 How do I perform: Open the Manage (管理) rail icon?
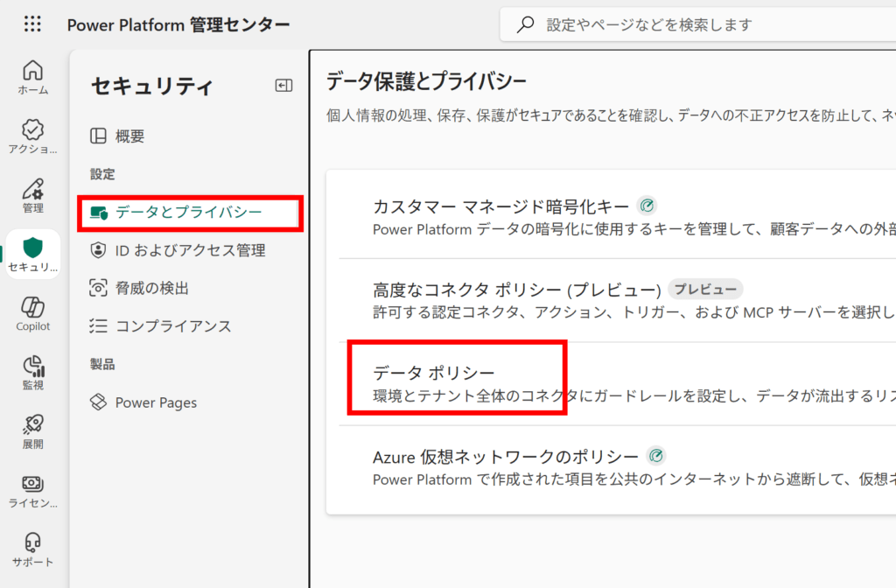click(32, 195)
